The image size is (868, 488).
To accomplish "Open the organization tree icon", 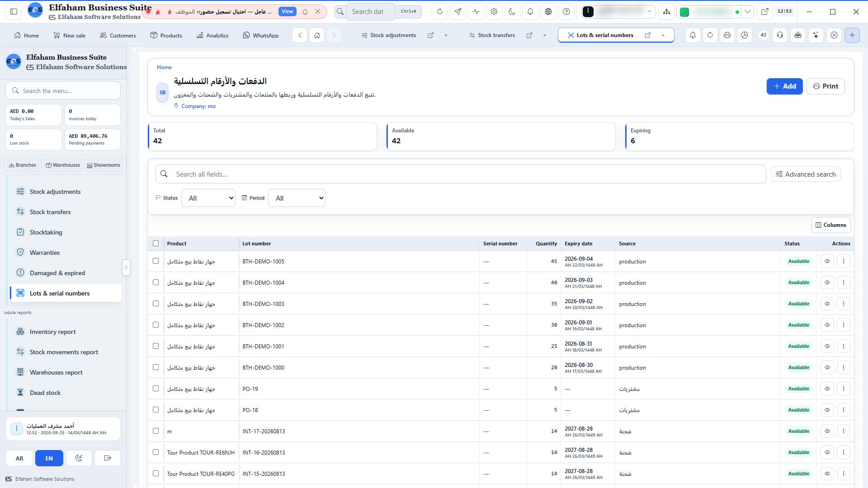I will point(666,12).
